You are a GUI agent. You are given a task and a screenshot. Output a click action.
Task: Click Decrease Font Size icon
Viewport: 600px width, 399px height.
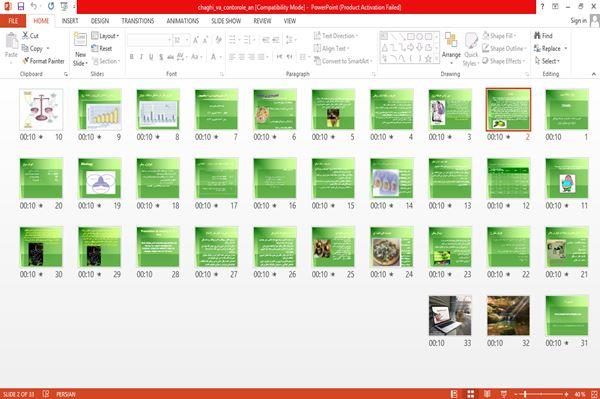(x=205, y=40)
